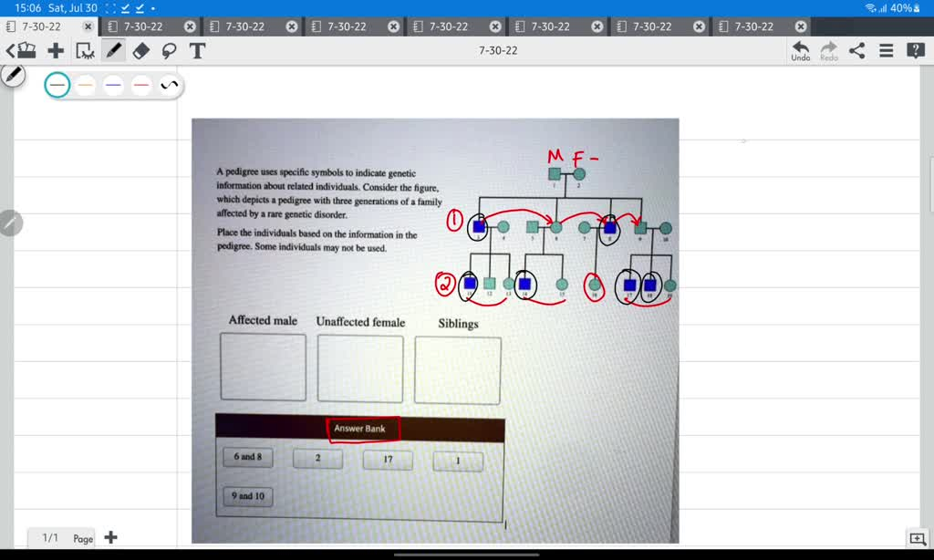
Task: Tap the '2' answer tile
Action: pyautogui.click(x=317, y=458)
